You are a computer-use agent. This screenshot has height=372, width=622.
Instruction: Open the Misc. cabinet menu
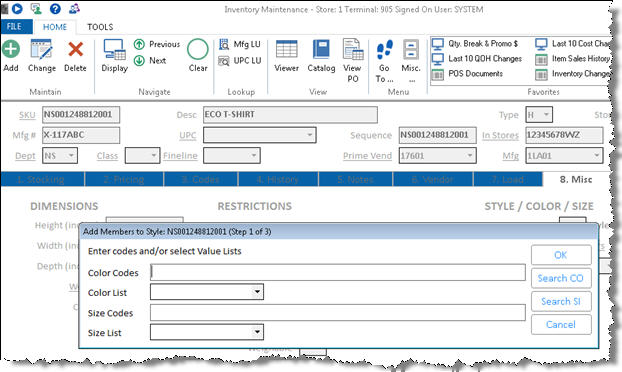pos(411,50)
